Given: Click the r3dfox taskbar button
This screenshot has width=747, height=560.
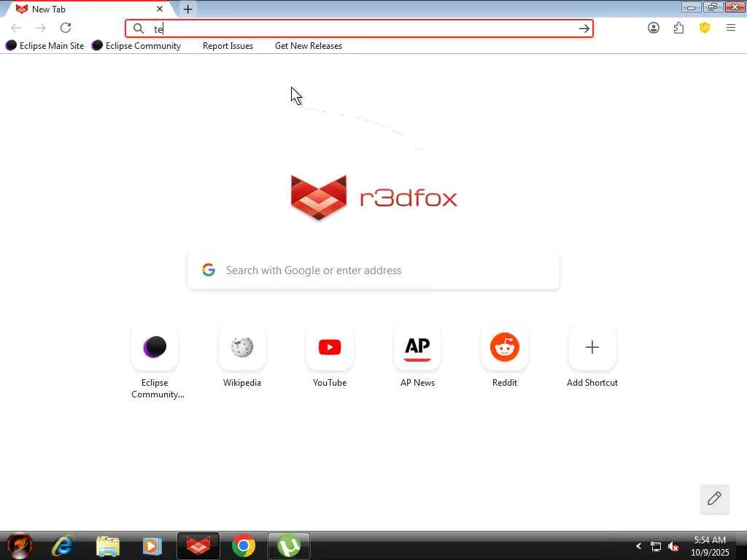Looking at the screenshot, I should (198, 545).
